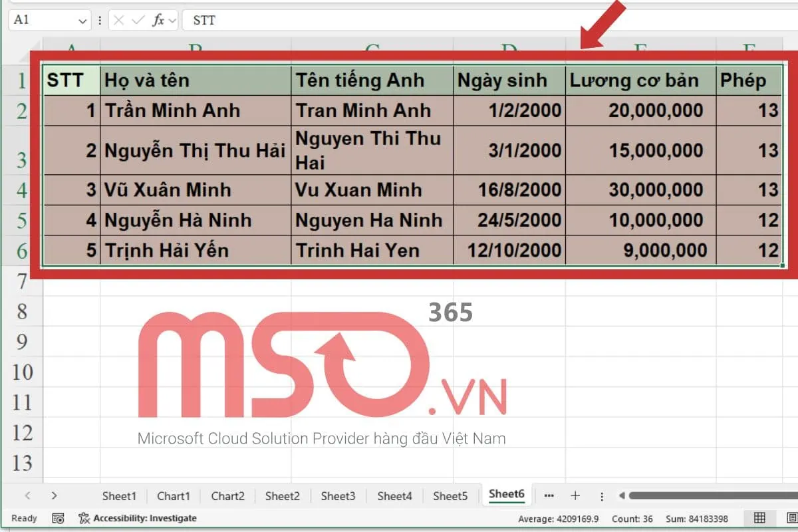Click the ellipsis icon next to sheet tabs
The width and height of the screenshot is (798, 532).
pyautogui.click(x=549, y=495)
